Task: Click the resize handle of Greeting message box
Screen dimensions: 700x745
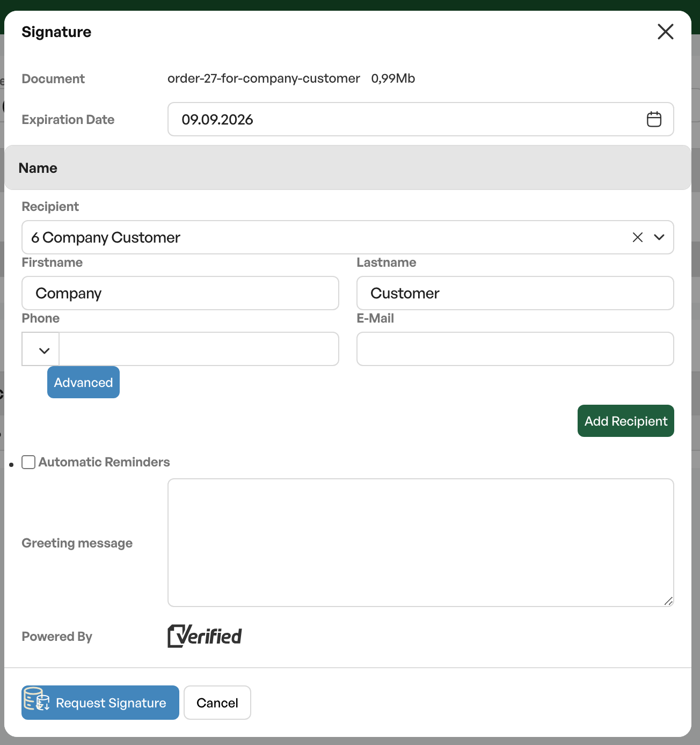Action: (x=668, y=601)
